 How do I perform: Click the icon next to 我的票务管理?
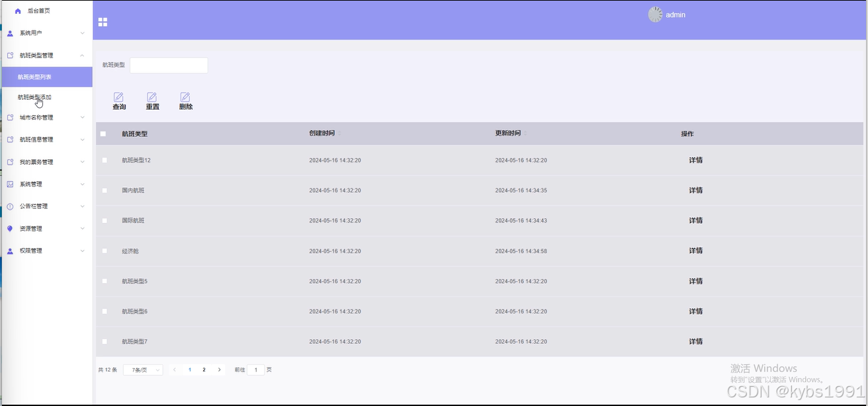(10, 162)
